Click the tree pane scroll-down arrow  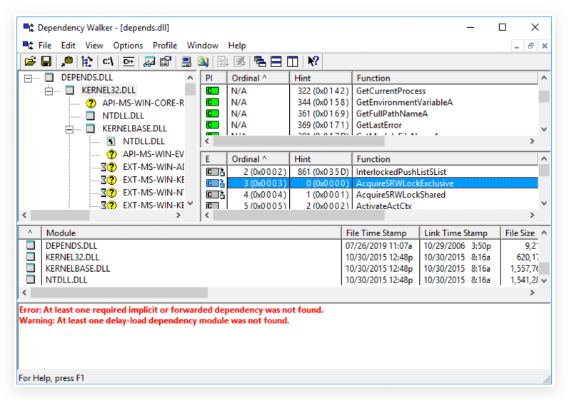(x=190, y=203)
